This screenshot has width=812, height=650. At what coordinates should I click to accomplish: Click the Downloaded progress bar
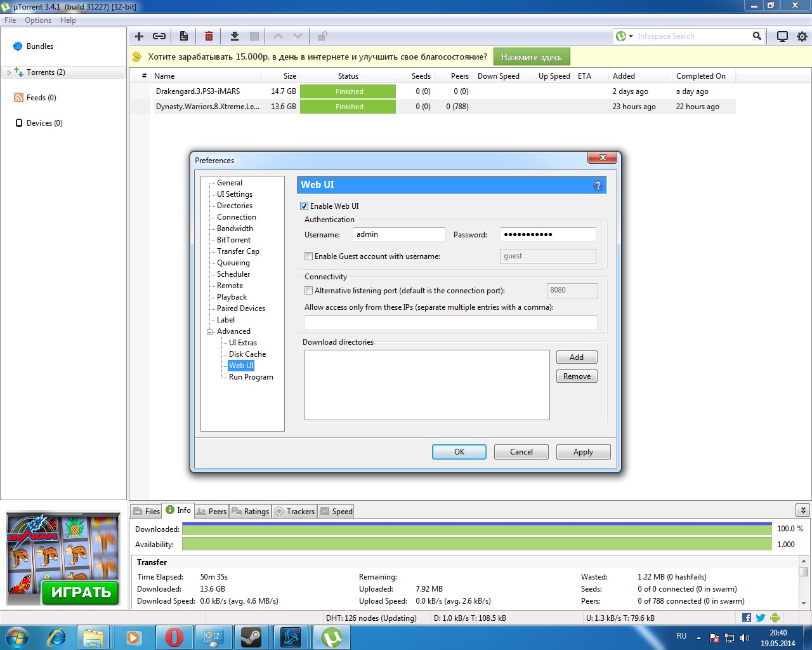(x=477, y=529)
